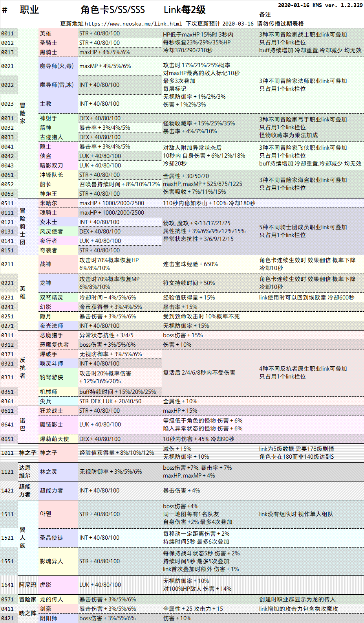Image resolution: width=364 pixels, height=623 pixels.
Task: Select the '主教' job cell
Action: click(x=58, y=104)
